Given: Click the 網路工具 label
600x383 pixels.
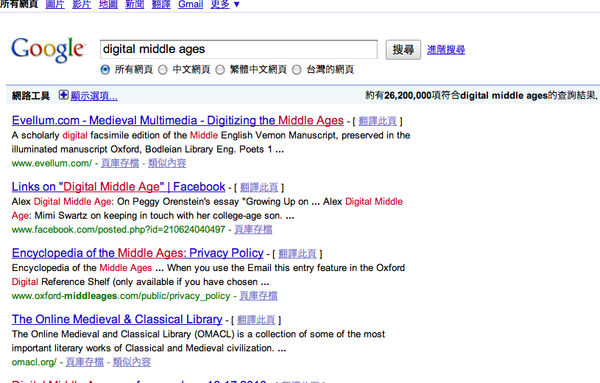Looking at the screenshot, I should (31, 96).
